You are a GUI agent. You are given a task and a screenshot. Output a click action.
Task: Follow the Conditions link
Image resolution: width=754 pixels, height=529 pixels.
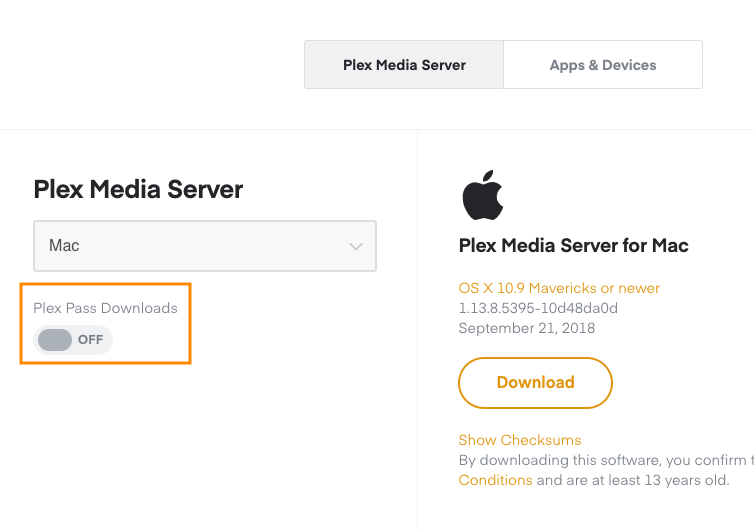pyautogui.click(x=495, y=480)
